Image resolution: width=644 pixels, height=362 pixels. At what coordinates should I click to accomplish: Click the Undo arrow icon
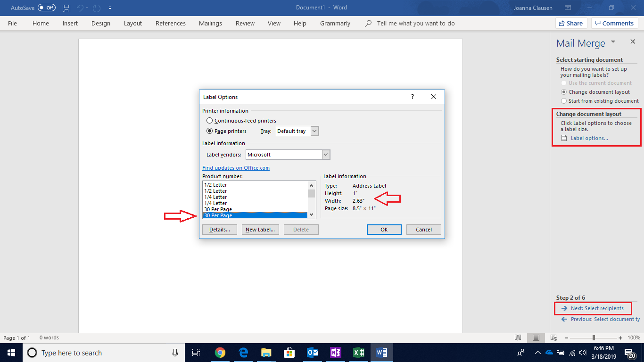click(79, 8)
